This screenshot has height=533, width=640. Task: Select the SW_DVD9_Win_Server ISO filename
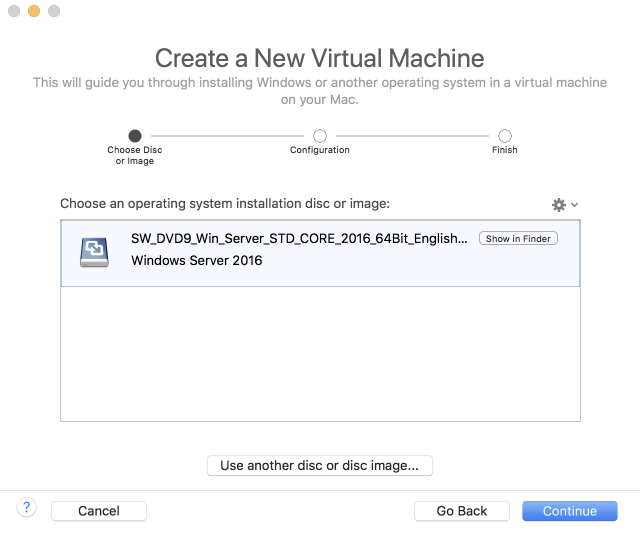[x=299, y=239]
